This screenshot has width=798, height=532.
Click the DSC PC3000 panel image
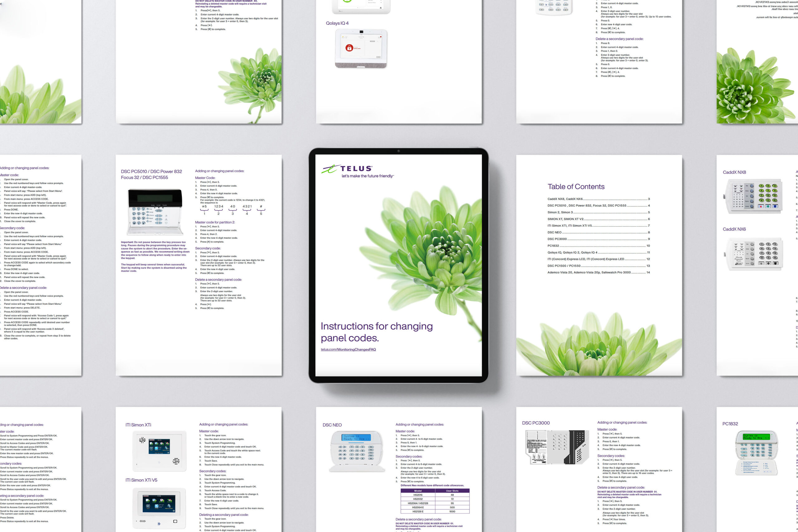(557, 447)
